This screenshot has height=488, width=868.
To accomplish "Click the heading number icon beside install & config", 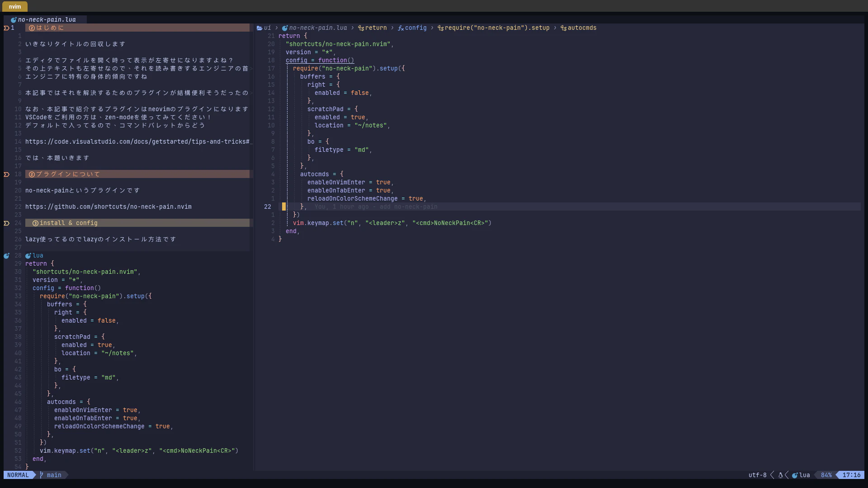I will click(x=35, y=223).
